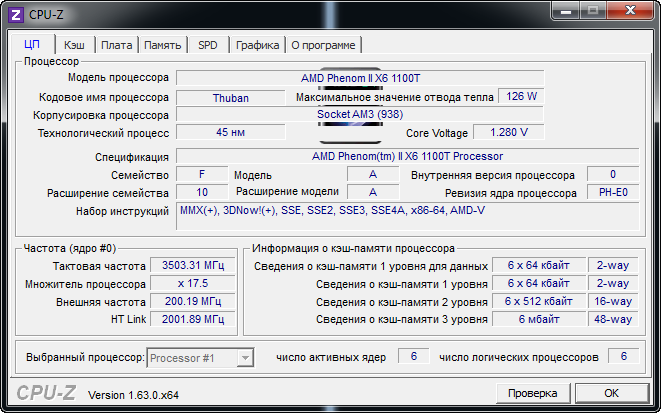Open the Графика tab
The image size is (661, 413).
[x=257, y=45]
